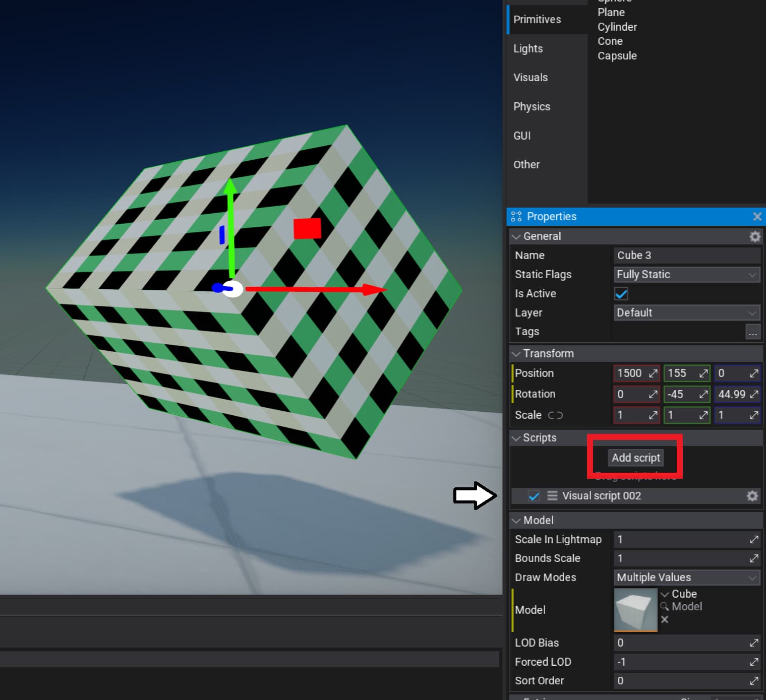Click the red X-axis gizmo arrow

(x=373, y=289)
